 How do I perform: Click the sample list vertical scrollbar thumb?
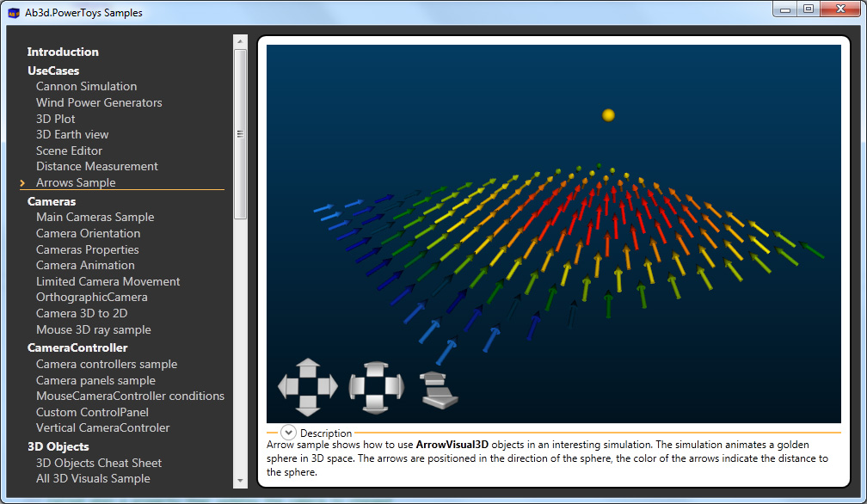(x=240, y=133)
